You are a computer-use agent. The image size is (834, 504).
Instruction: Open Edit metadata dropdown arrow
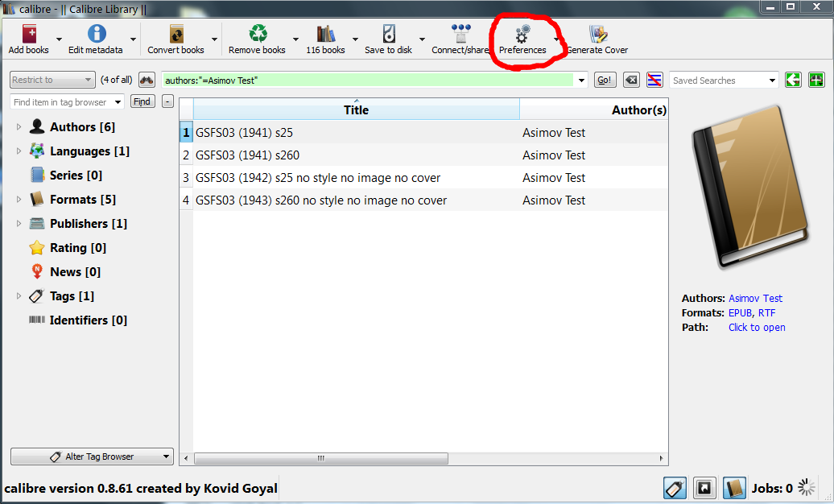coord(133,39)
